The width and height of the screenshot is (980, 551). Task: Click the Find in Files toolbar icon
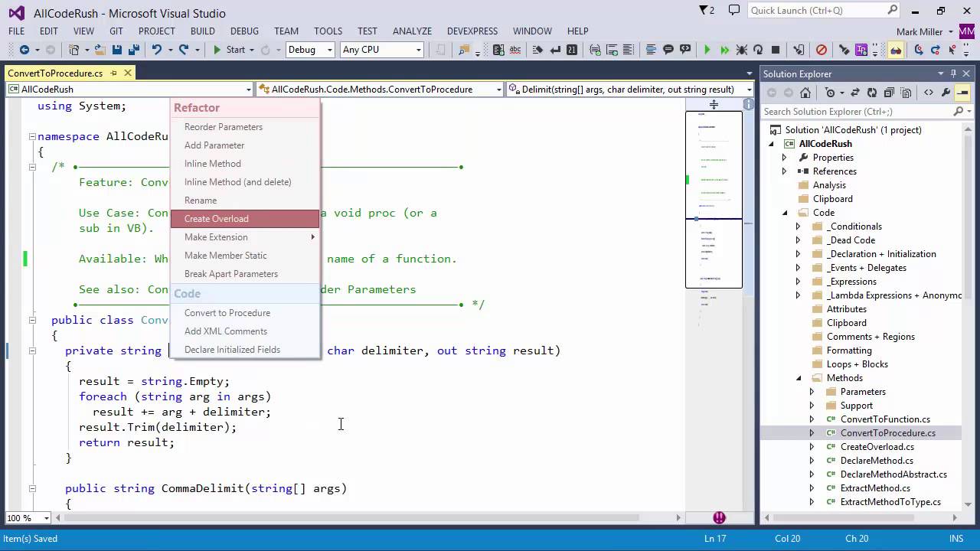[463, 50]
